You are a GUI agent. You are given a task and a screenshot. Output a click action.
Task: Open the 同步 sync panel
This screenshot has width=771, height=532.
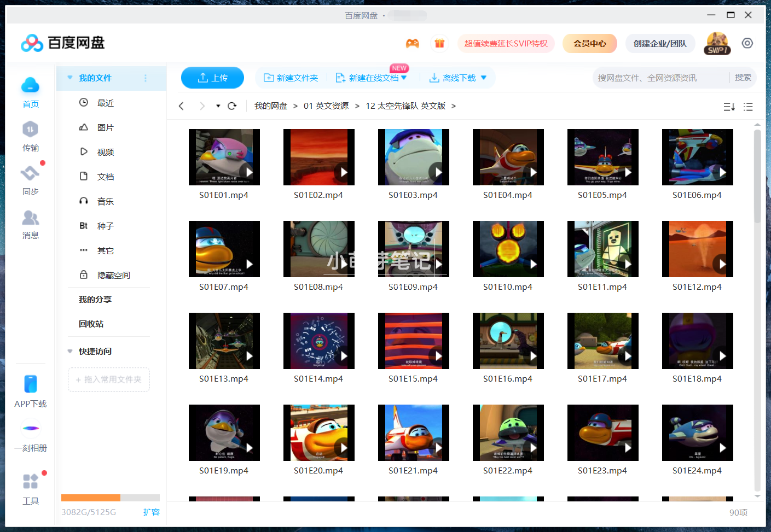coord(31,180)
